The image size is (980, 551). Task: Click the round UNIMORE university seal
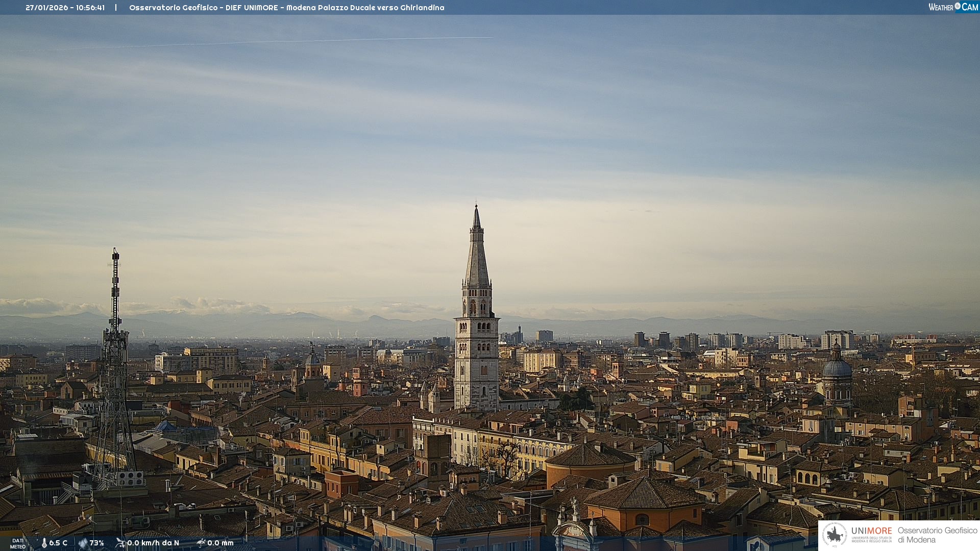click(x=835, y=535)
